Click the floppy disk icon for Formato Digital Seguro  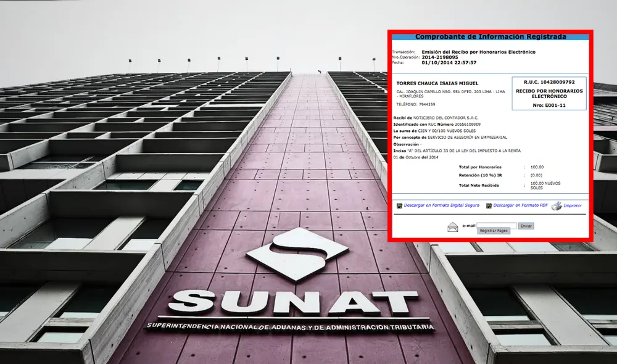[x=399, y=205]
